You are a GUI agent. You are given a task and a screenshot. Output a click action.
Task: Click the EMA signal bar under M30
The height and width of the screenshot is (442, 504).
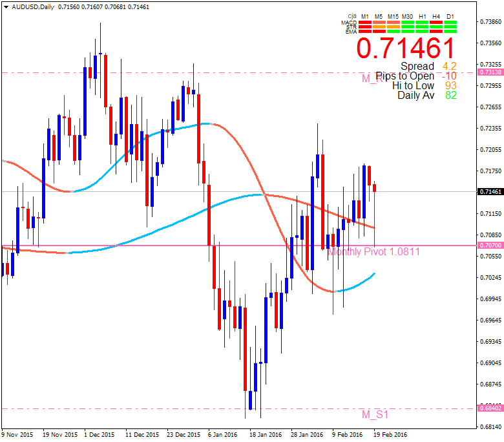click(x=408, y=32)
